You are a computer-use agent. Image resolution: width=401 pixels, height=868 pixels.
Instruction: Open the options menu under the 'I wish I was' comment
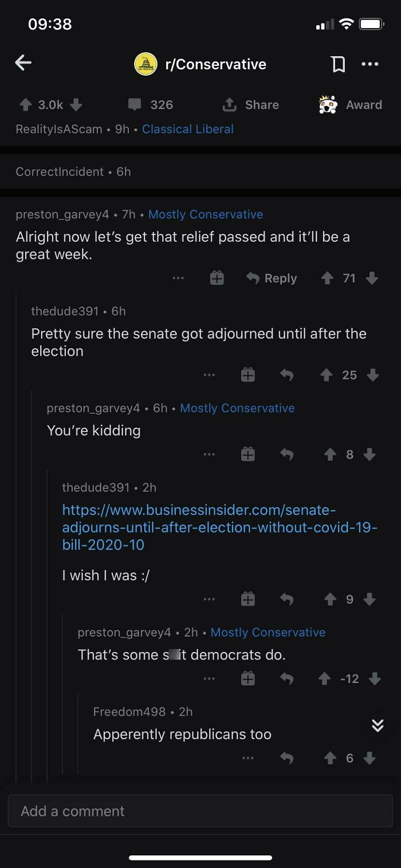click(209, 599)
